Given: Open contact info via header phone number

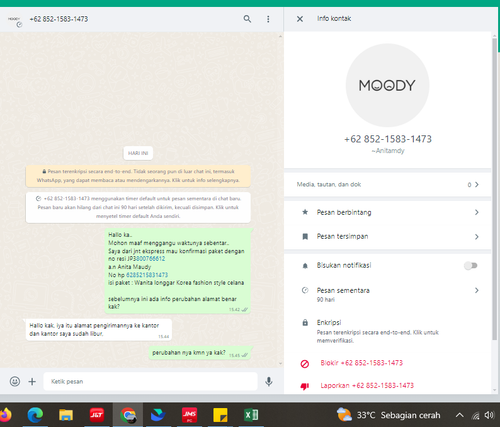Looking at the screenshot, I should 59,19.
